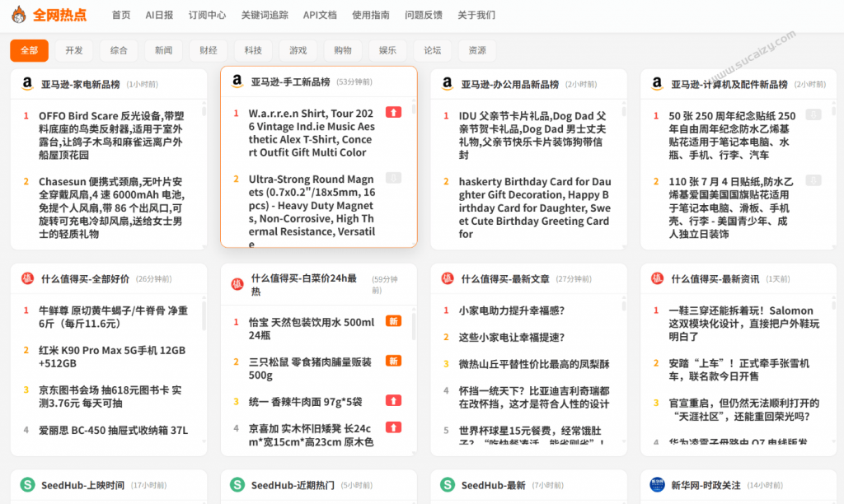Open the Amazon icon of 家电新品榜 card
This screenshot has height=504, width=844.
[27, 84]
